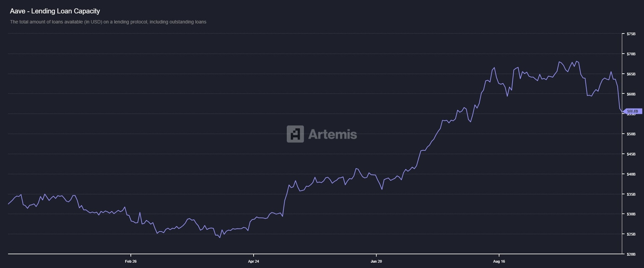Click the $50B y-axis label
The width and height of the screenshot is (644, 268).
pos(631,134)
